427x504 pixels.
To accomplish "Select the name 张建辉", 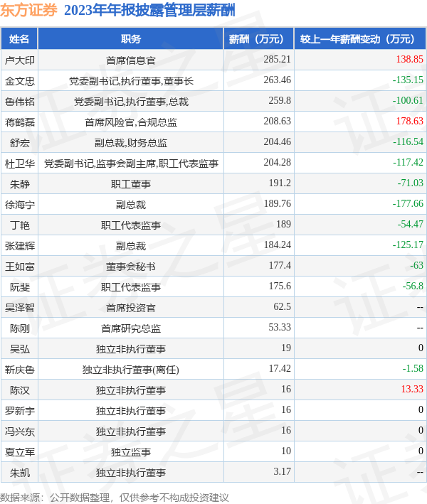I will [x=20, y=246].
